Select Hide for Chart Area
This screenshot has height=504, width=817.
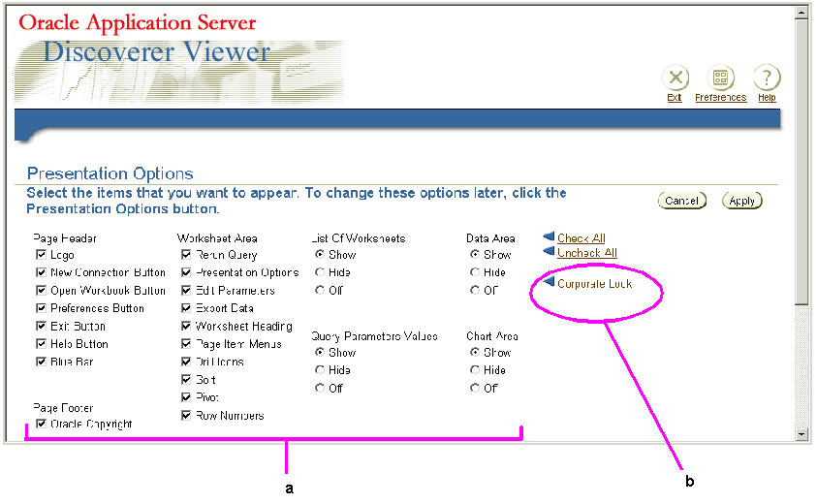tap(475, 370)
